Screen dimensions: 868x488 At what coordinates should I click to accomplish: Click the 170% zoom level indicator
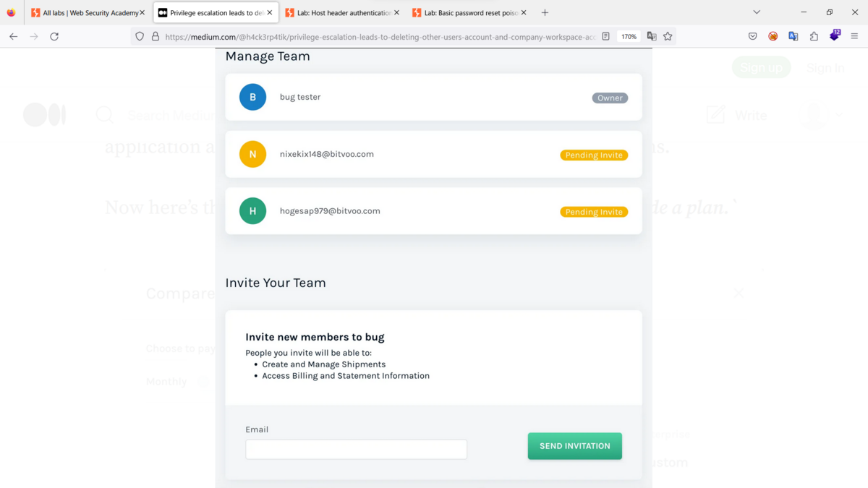[629, 36]
